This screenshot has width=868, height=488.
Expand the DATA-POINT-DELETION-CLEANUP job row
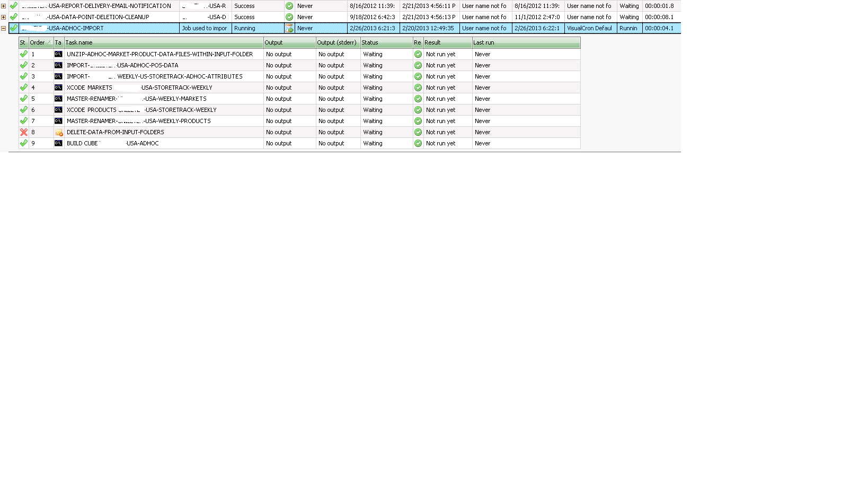(3, 17)
